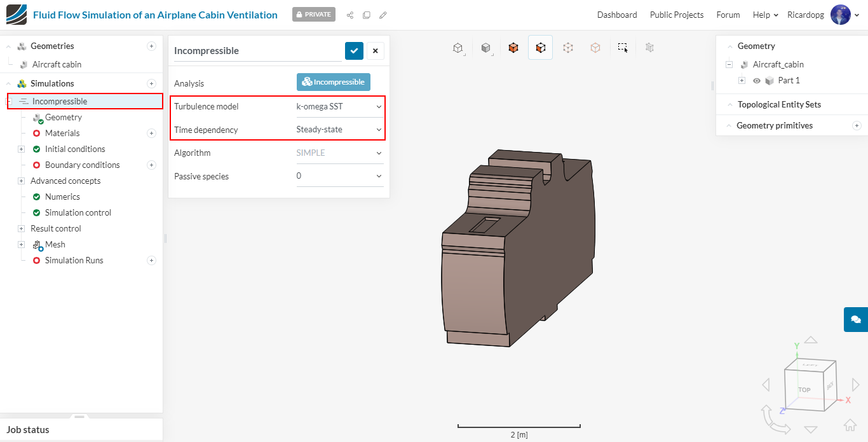Add a new simulation with plus icon
Image resolution: width=868 pixels, height=442 pixels.
pyautogui.click(x=151, y=83)
